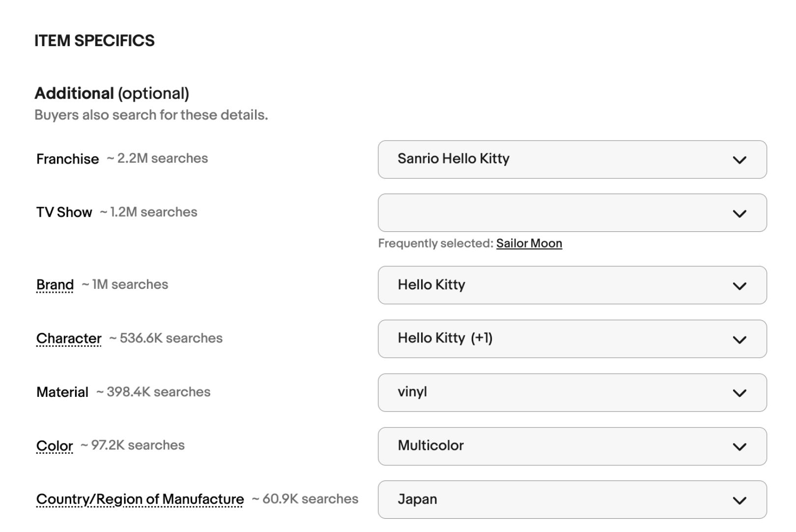Click the Franchise dropdown chevron arrow
This screenshot has height=532, width=796.
[739, 160]
